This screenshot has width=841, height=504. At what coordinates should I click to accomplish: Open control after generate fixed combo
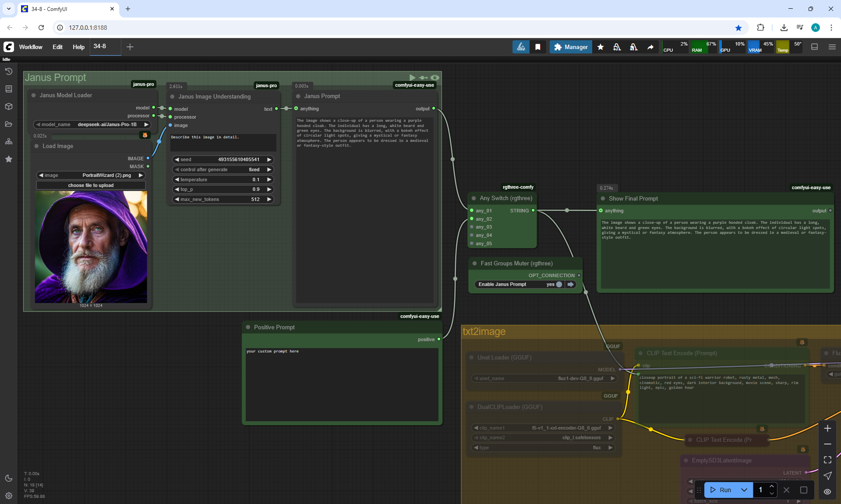click(x=223, y=169)
